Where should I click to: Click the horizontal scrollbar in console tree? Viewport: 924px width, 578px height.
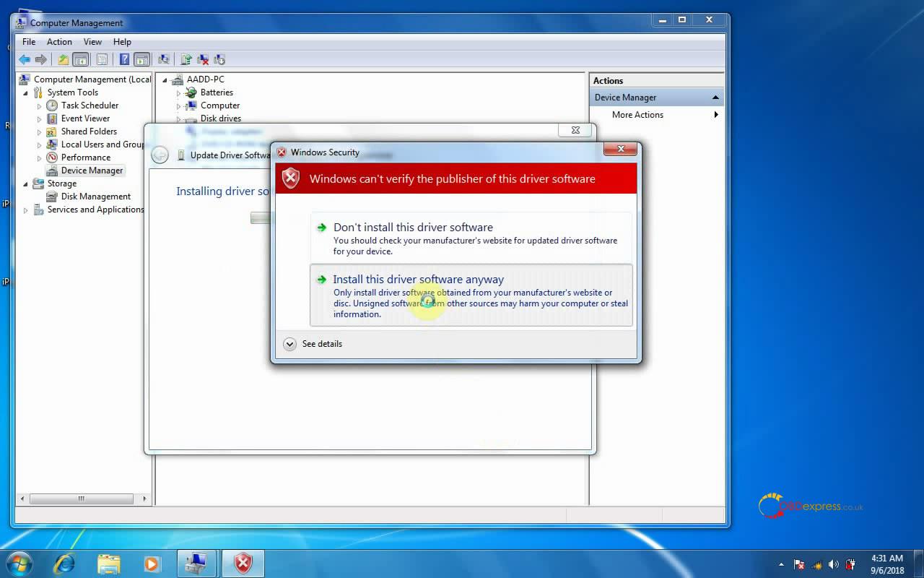coord(81,499)
